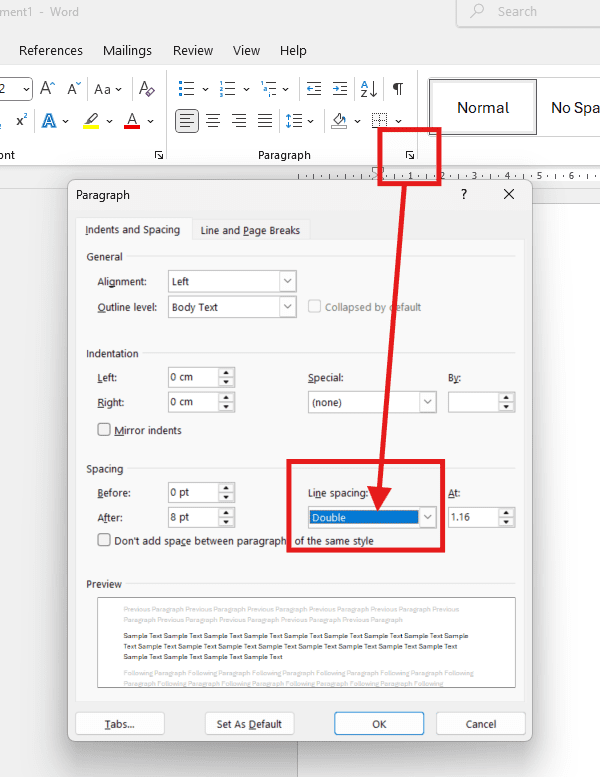Select the Normal style

483,107
